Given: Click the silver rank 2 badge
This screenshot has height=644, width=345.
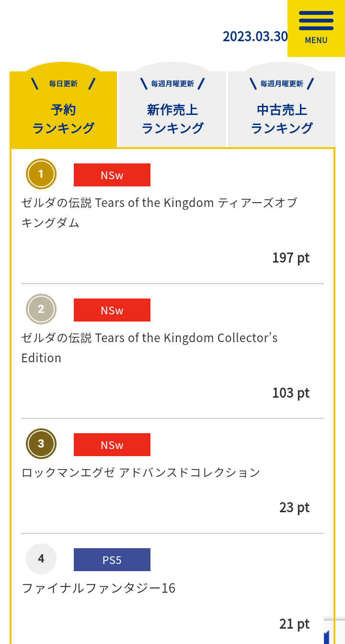Looking at the screenshot, I should 41,309.
